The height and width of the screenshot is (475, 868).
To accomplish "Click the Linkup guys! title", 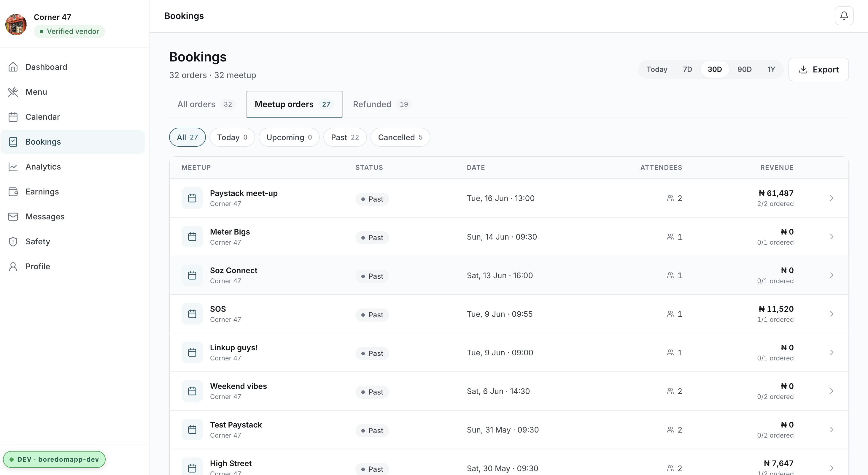I will click(x=234, y=348).
